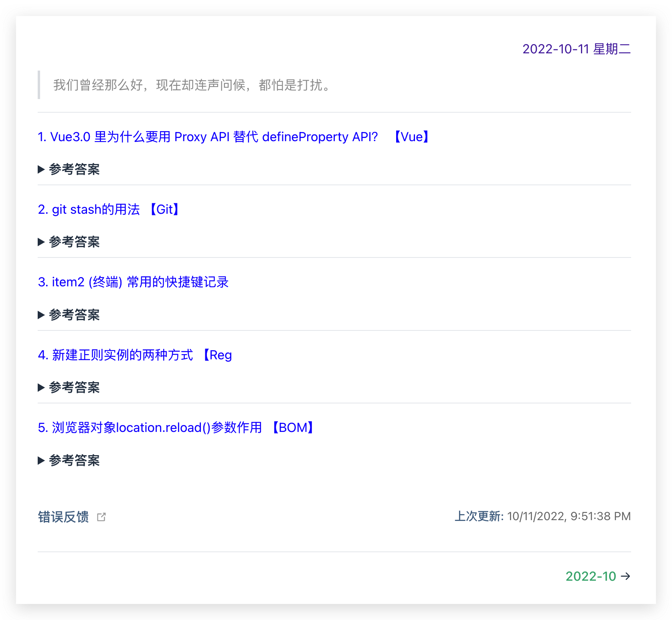This screenshot has width=672, height=620.
Task: Click the 【Git】 tag in question 2
Action: pos(164,209)
